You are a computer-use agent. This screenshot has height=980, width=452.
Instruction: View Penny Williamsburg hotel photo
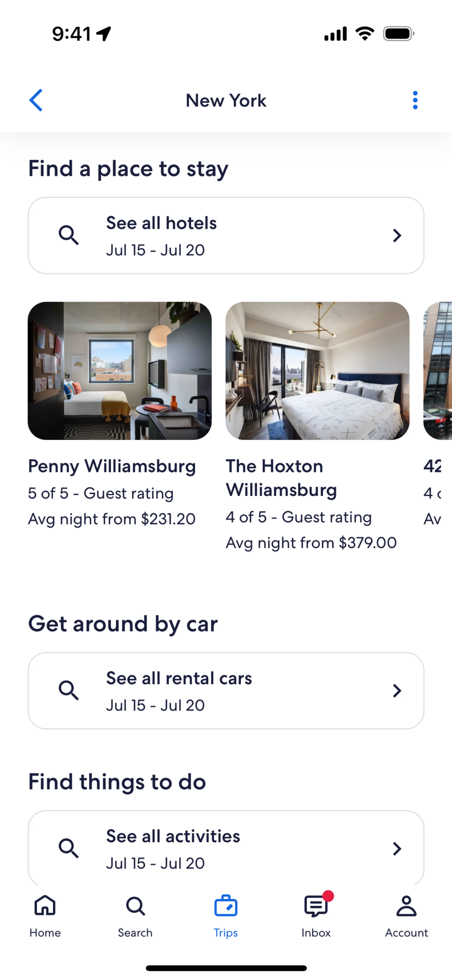(120, 371)
